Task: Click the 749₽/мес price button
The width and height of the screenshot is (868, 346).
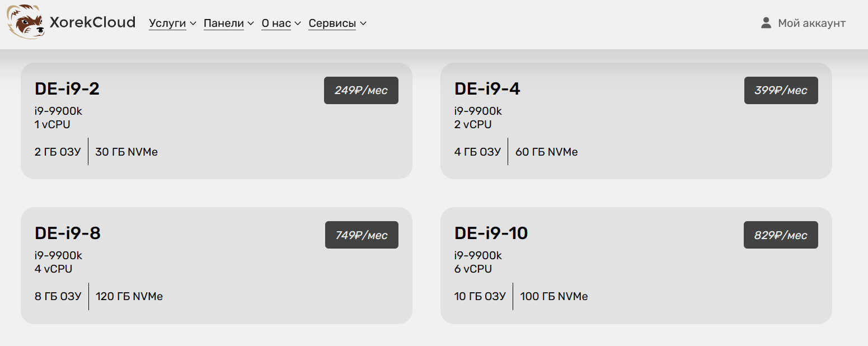Action: pos(362,235)
